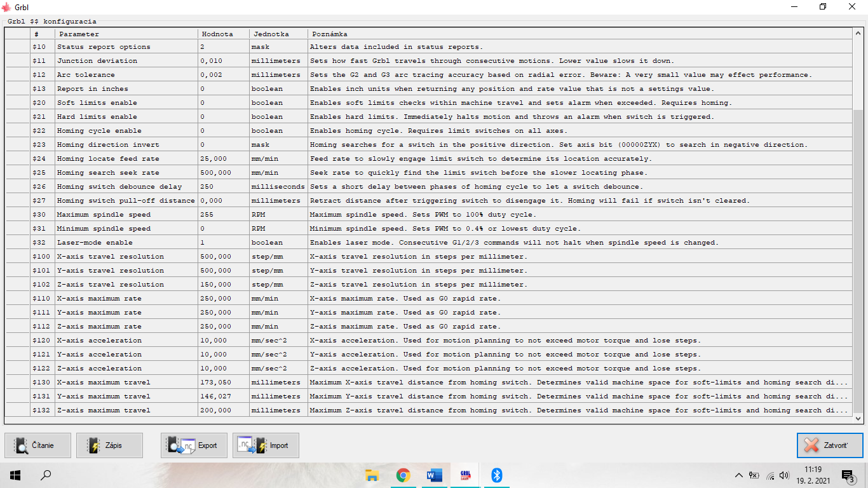Click the Čítanie read button

37,445
